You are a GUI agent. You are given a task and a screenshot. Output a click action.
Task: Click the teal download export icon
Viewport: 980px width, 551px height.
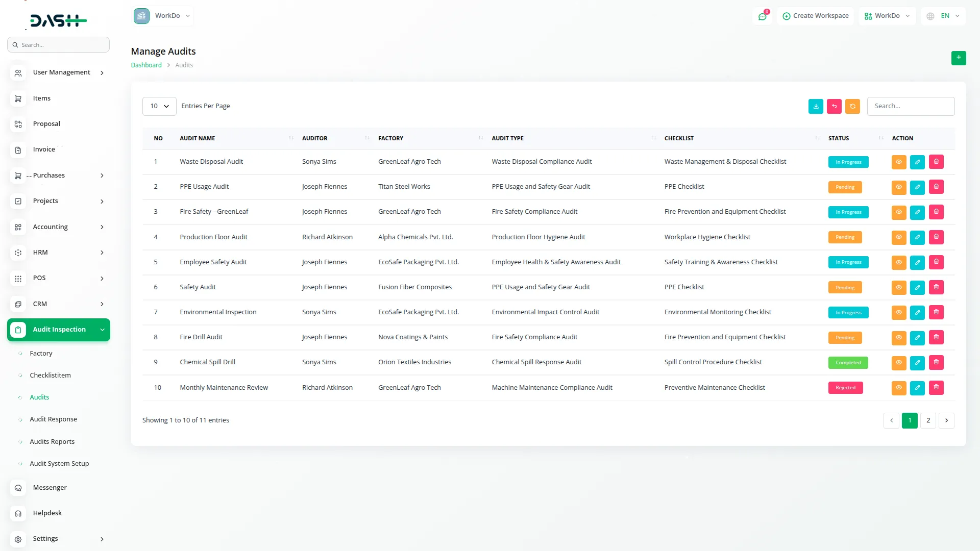[816, 106]
